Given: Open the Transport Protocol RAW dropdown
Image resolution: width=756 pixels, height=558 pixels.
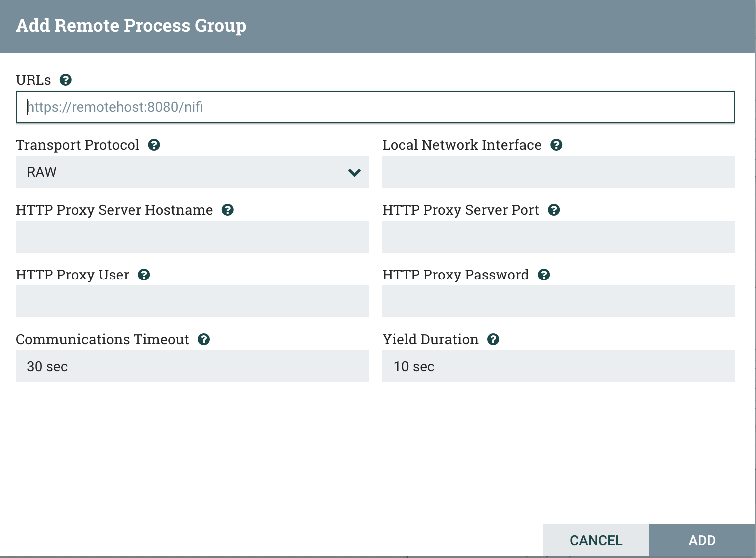Looking at the screenshot, I should click(192, 172).
